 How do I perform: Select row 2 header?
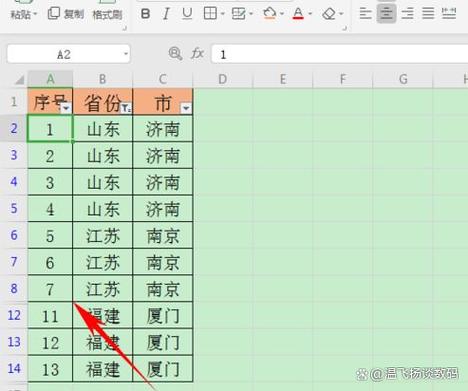click(x=14, y=128)
